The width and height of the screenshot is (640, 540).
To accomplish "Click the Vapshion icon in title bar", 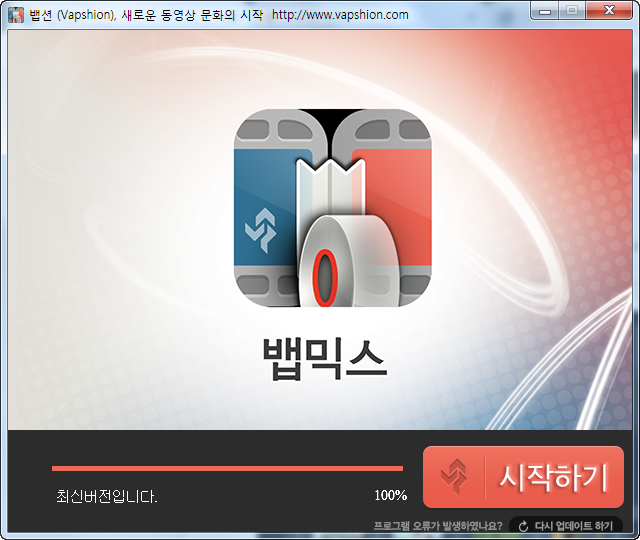I will click(x=16, y=15).
